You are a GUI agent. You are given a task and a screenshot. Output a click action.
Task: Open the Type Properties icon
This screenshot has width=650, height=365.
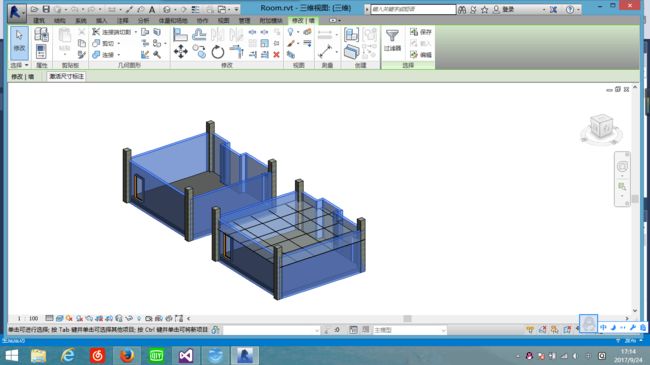pyautogui.click(x=41, y=51)
